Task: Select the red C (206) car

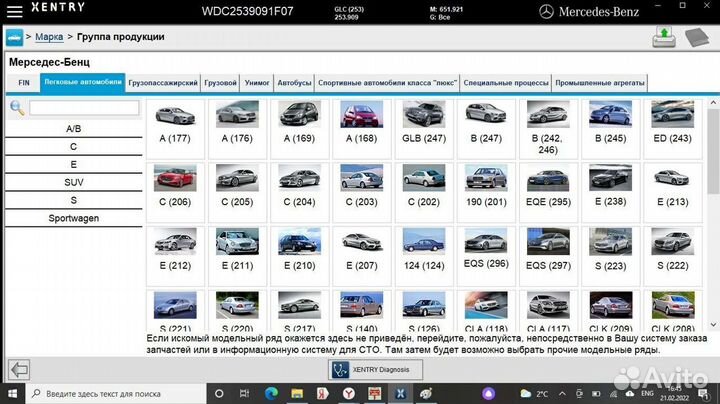Action: [x=175, y=193]
